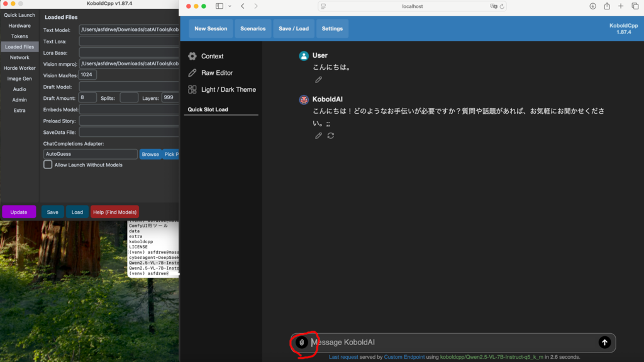Click Load in KoboldCpp launcher
Image resolution: width=644 pixels, height=362 pixels.
click(x=77, y=212)
